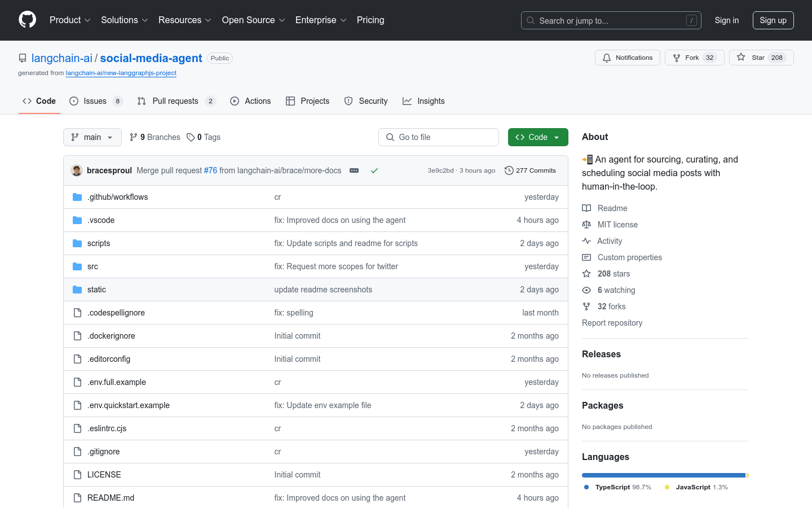Switch to Security tab
The width and height of the screenshot is (812, 508).
(366, 101)
